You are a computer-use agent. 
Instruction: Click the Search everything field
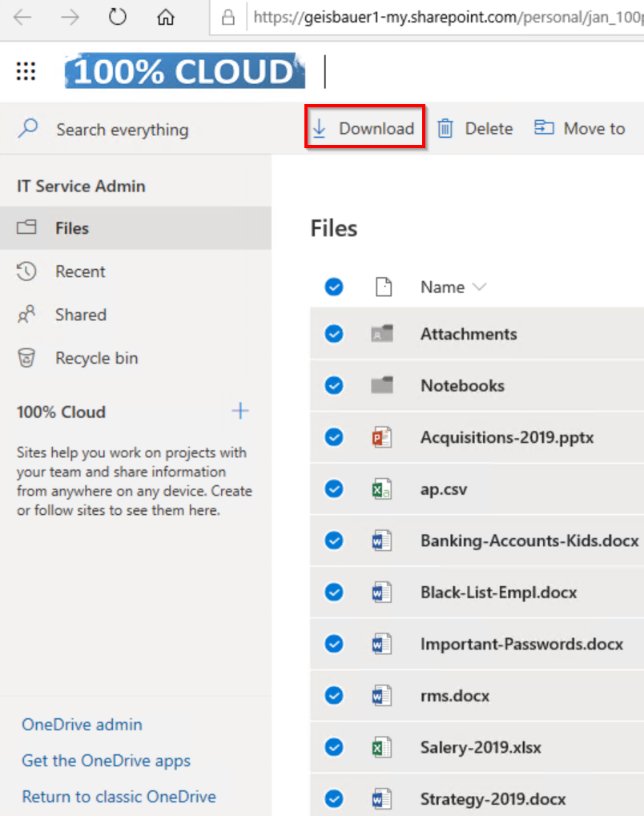(x=122, y=130)
